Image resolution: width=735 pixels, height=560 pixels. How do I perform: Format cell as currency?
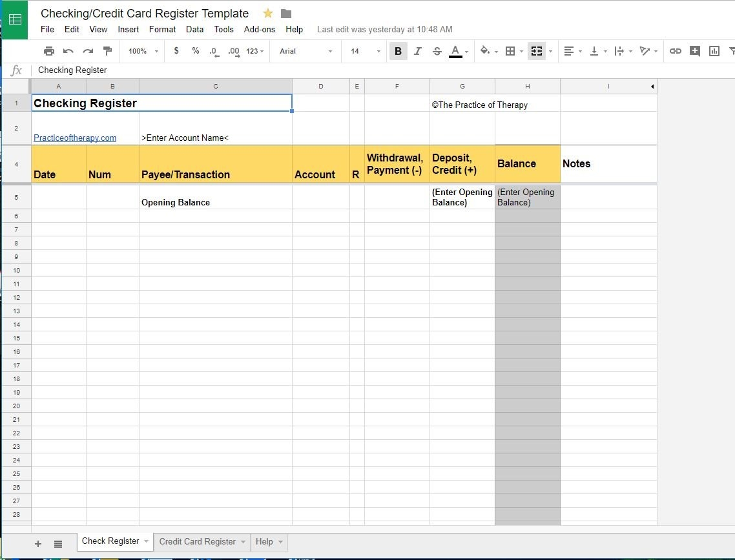(176, 51)
